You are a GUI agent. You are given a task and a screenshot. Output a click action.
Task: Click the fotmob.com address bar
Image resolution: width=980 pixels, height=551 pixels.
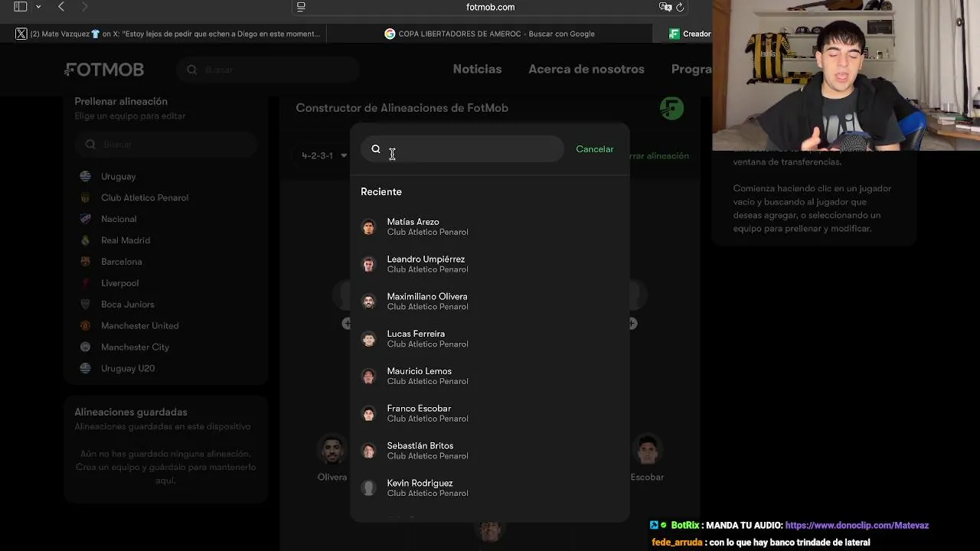pos(490,7)
